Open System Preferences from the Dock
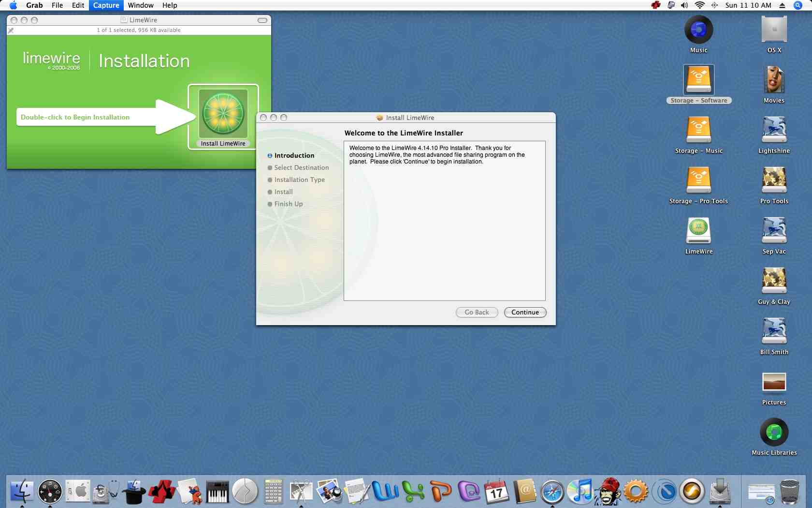Screen dimensions: 812x508 click(78, 492)
